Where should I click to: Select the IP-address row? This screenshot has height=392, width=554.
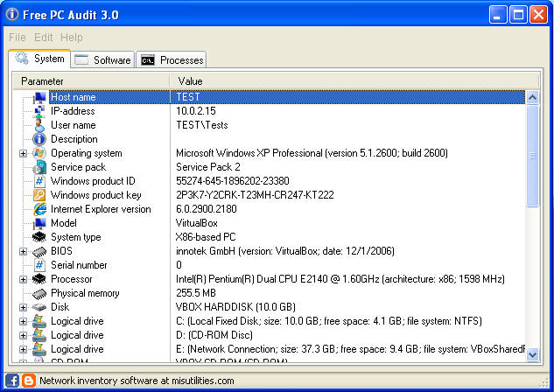[x=263, y=111]
